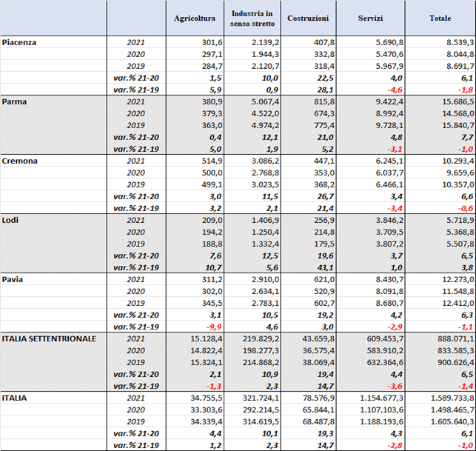Select the Costruzioni column header

tap(308, 19)
